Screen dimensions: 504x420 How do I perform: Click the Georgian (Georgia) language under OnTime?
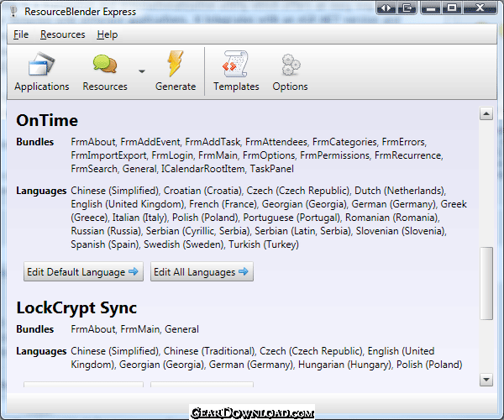(x=304, y=204)
